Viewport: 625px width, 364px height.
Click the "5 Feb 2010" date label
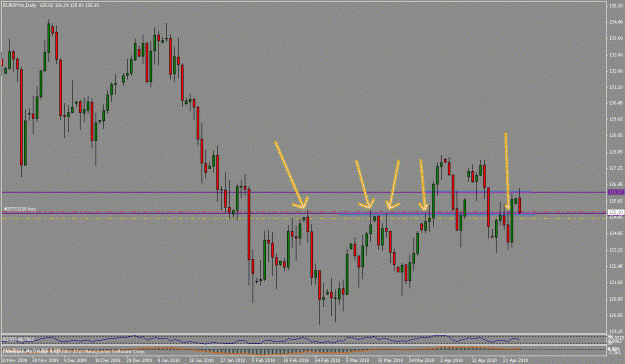[x=264, y=360]
